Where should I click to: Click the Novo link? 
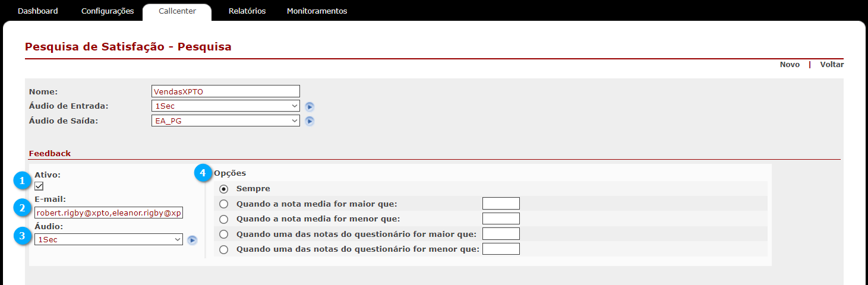pos(790,65)
